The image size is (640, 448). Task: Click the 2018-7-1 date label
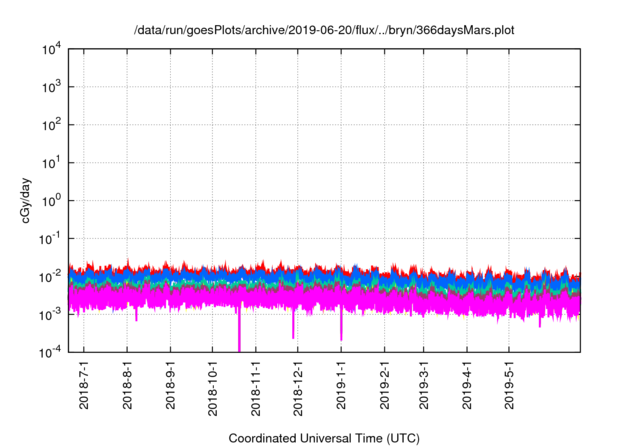(x=84, y=384)
